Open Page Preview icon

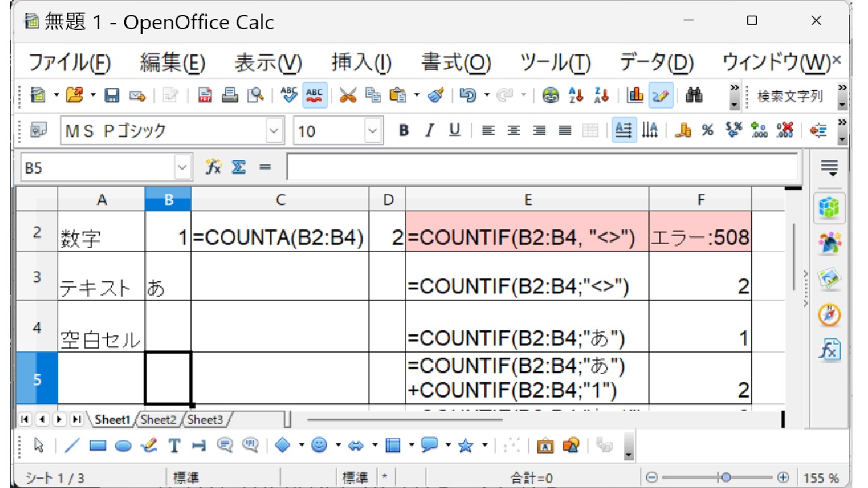[255, 96]
